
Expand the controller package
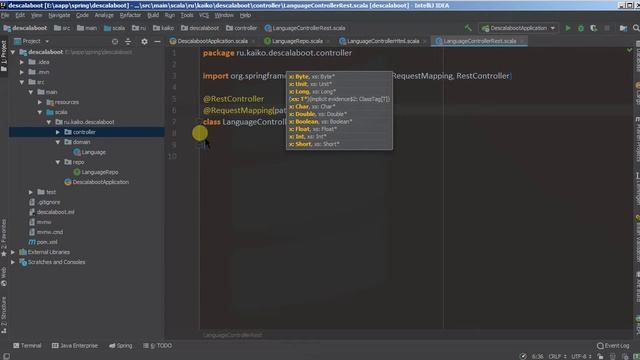click(x=58, y=132)
